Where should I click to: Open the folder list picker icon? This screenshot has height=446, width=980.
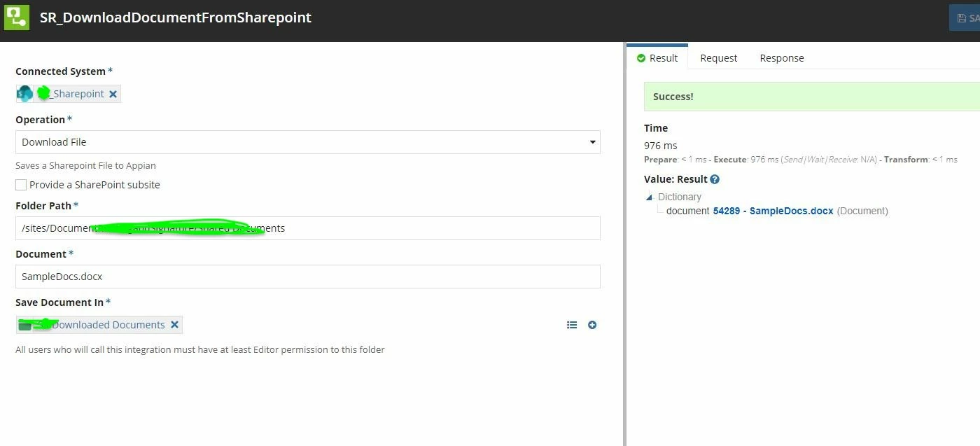point(572,325)
